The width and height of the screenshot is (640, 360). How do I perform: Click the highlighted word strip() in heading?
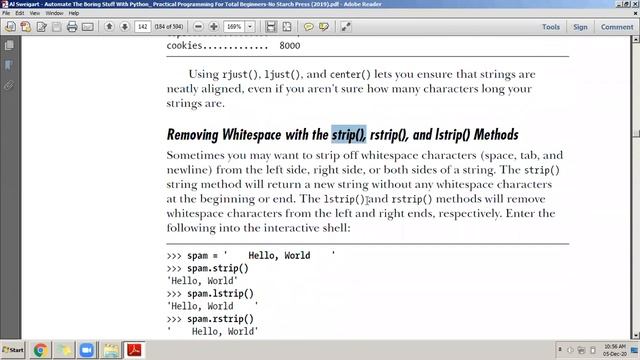click(349, 135)
